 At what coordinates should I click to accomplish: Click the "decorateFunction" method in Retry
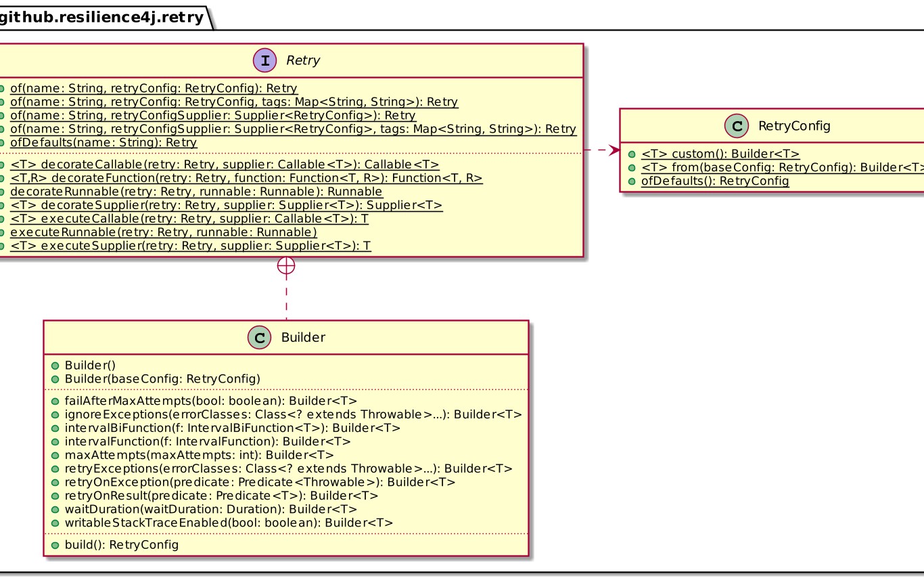coord(246,179)
